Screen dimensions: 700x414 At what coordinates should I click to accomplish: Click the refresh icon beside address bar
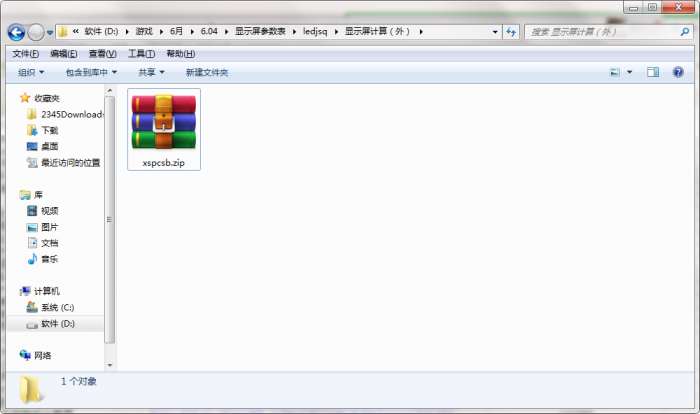pos(511,32)
